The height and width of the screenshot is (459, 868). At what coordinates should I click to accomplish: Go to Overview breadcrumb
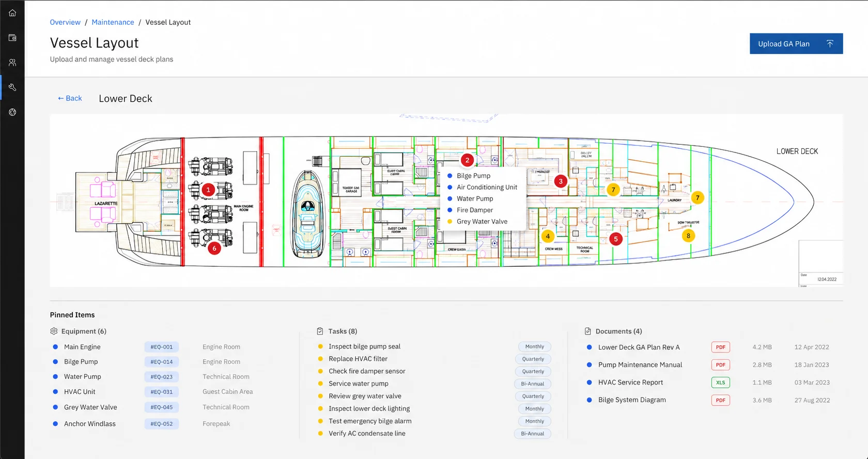(x=65, y=22)
